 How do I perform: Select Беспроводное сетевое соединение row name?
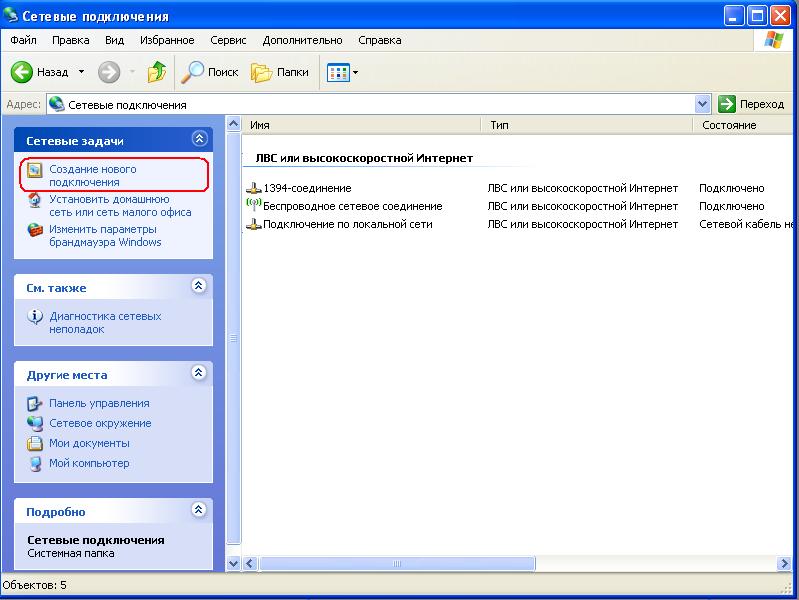(x=353, y=206)
